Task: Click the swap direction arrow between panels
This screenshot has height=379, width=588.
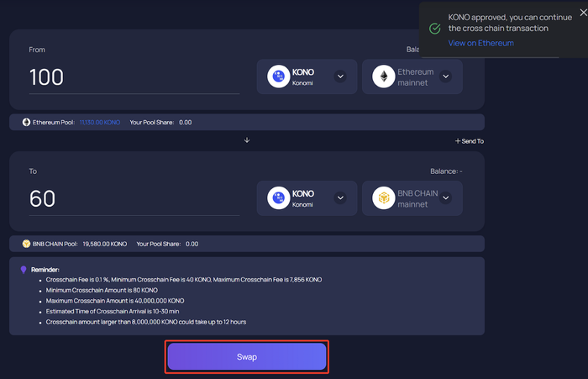Action: (247, 140)
